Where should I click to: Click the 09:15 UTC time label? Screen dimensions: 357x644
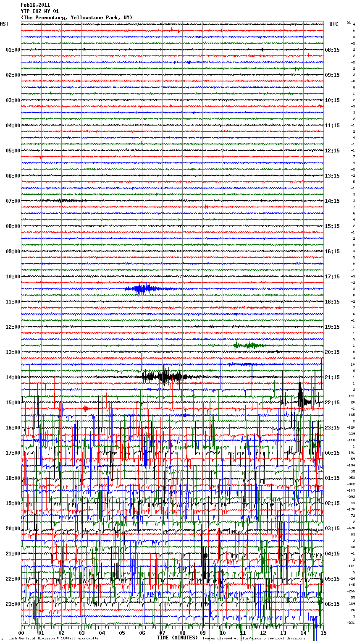click(332, 75)
